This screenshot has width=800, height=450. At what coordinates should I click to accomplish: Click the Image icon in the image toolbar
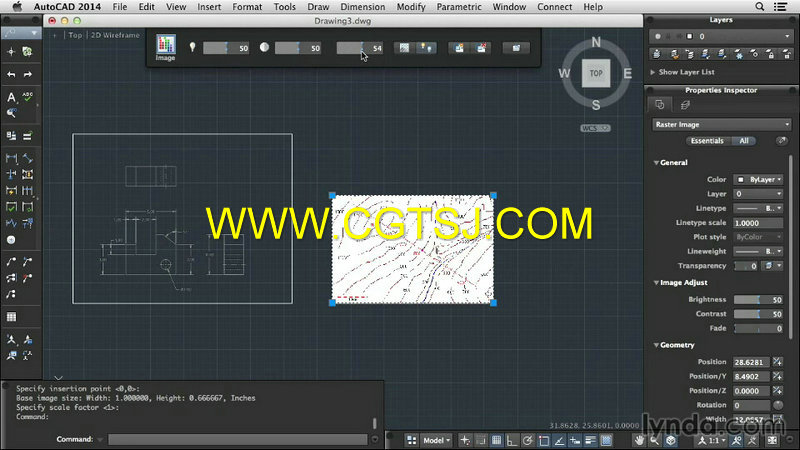coord(165,45)
